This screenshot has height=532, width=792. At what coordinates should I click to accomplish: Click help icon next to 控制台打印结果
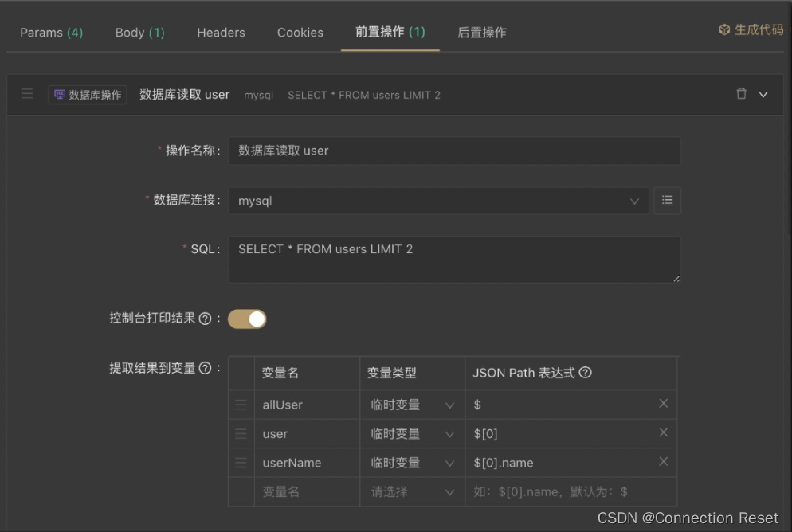tap(205, 319)
